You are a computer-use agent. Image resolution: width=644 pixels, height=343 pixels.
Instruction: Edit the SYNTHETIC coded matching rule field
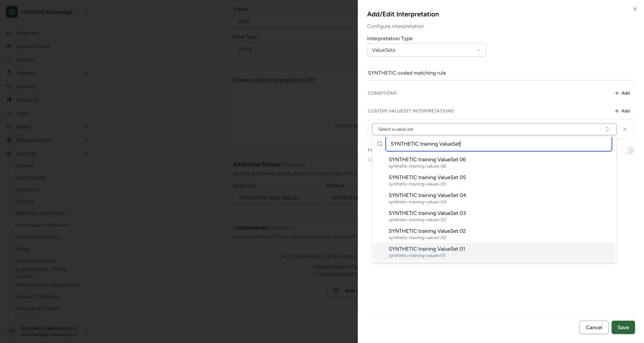click(x=501, y=73)
